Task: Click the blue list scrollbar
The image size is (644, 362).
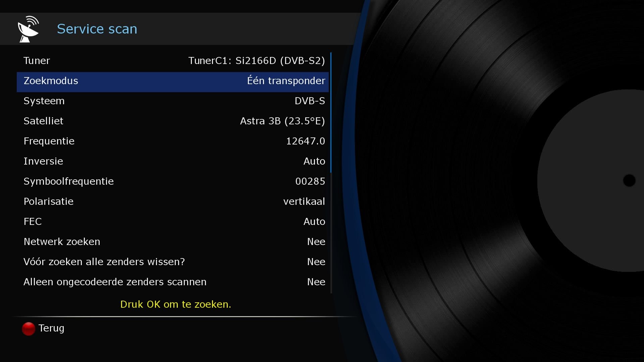Action: (x=331, y=112)
